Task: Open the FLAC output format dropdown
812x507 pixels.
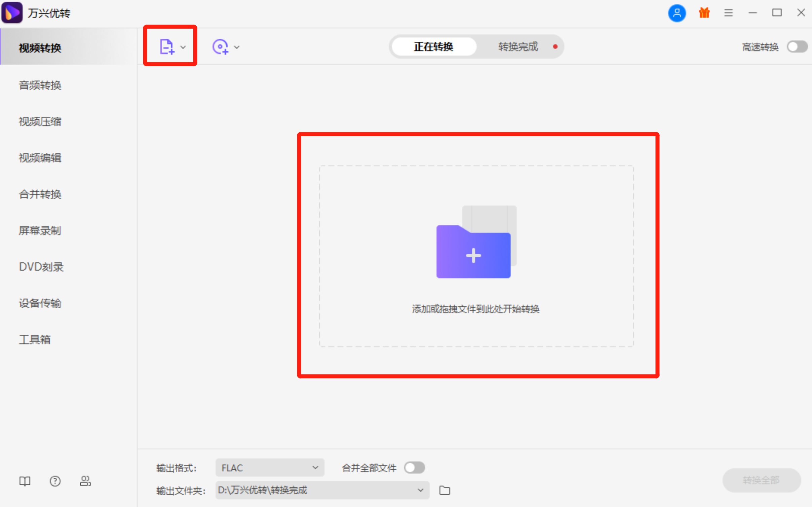Action: [269, 467]
